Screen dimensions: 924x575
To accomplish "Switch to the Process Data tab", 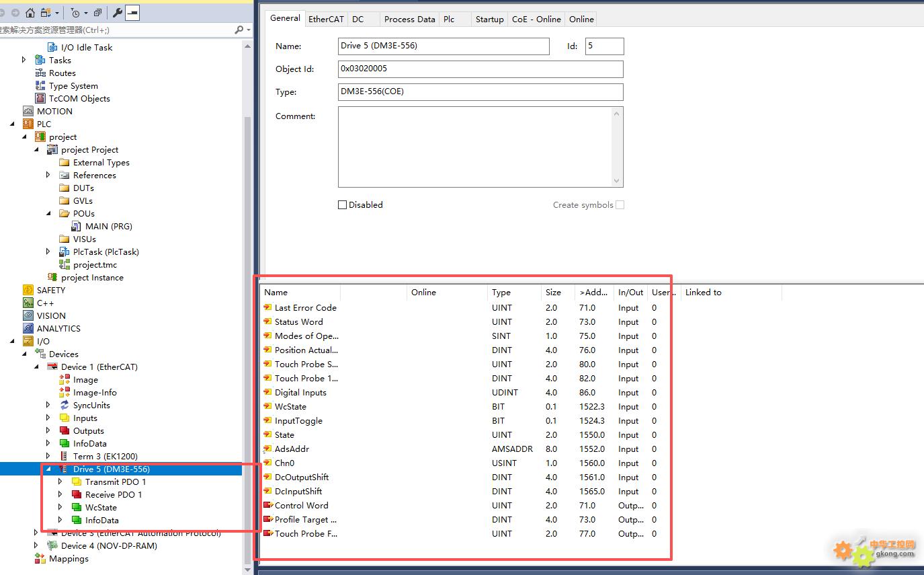I will coord(409,19).
